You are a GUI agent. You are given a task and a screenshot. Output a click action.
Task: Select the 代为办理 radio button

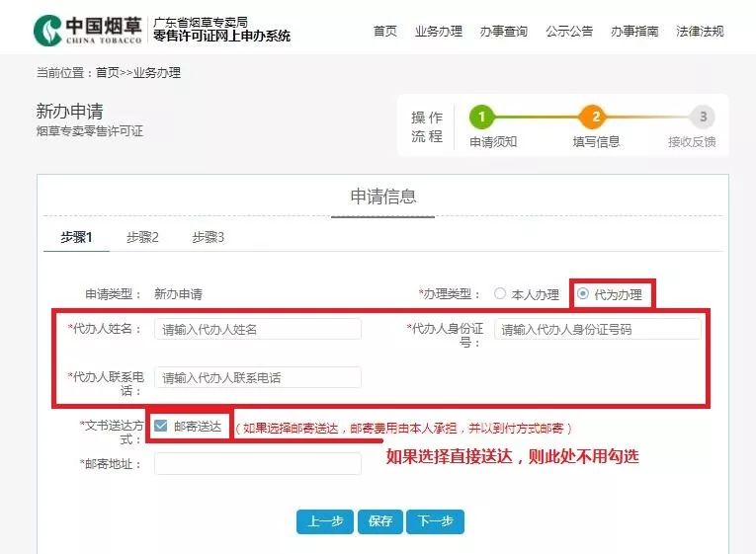[583, 293]
